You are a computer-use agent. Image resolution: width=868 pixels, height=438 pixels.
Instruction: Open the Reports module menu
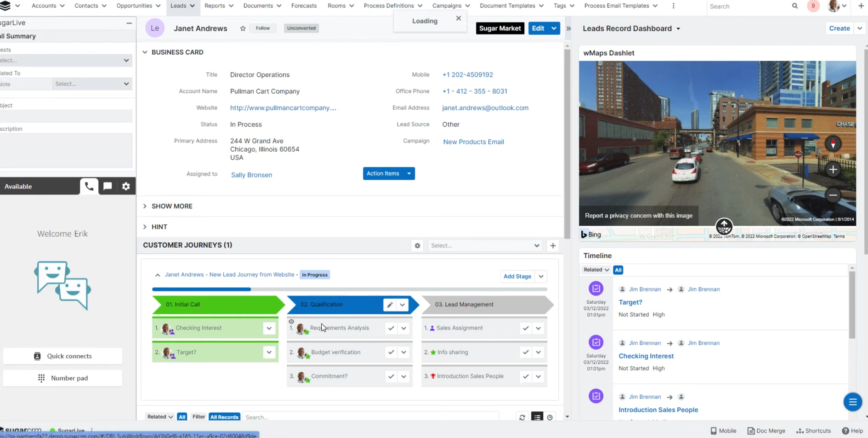pos(219,6)
